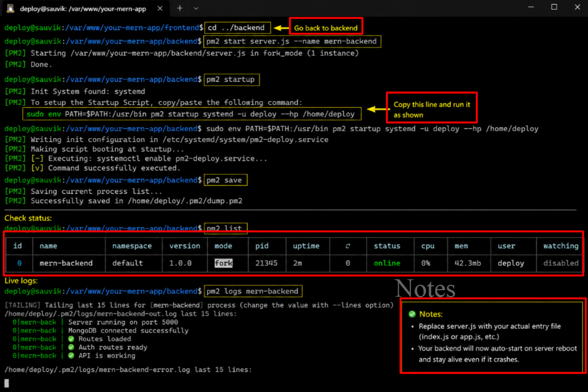Click the 'version' column header
588x392 pixels.
(x=185, y=246)
